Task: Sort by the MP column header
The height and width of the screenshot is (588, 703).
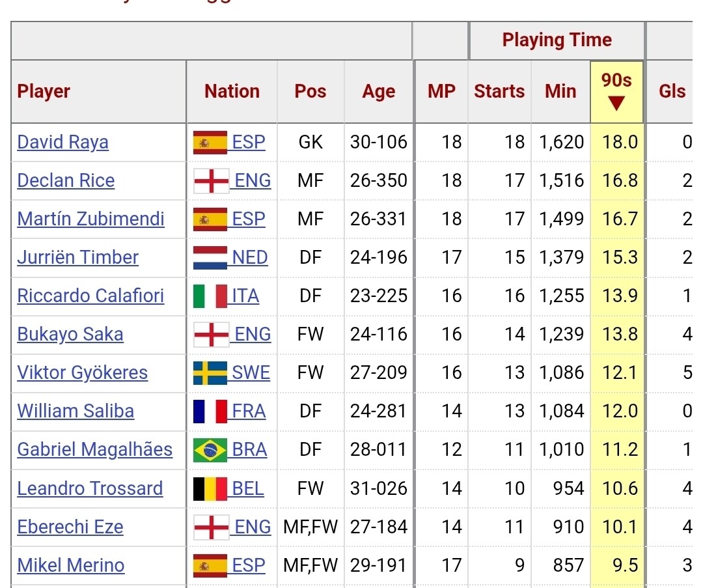Action: (441, 92)
